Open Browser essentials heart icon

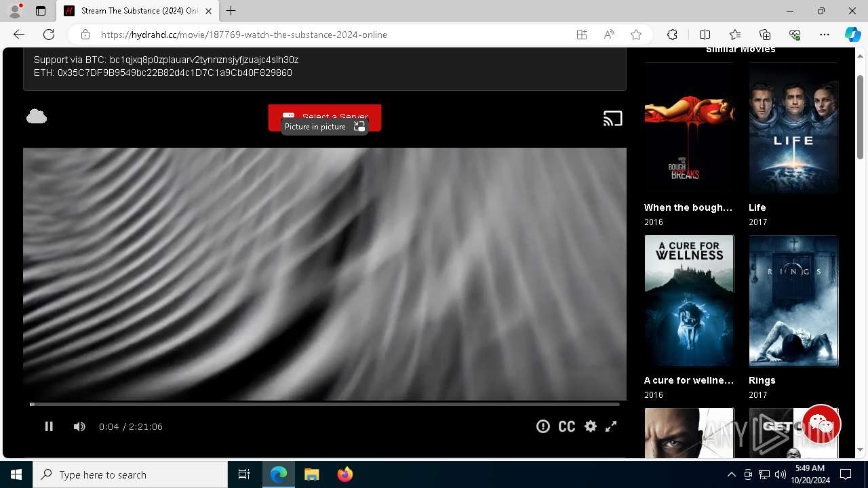[x=795, y=35]
